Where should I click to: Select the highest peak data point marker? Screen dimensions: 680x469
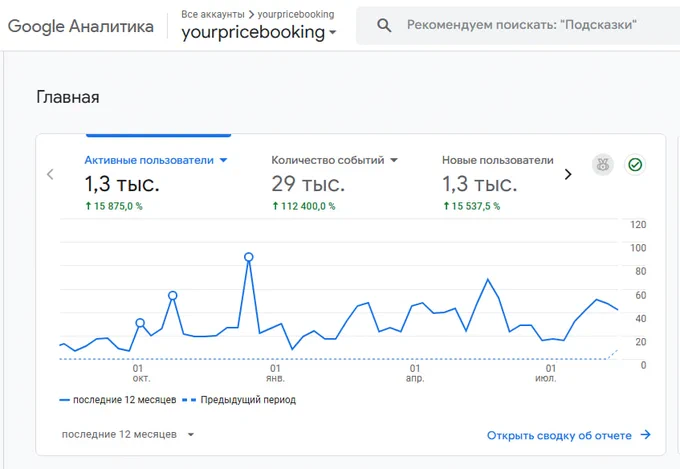[248, 257]
